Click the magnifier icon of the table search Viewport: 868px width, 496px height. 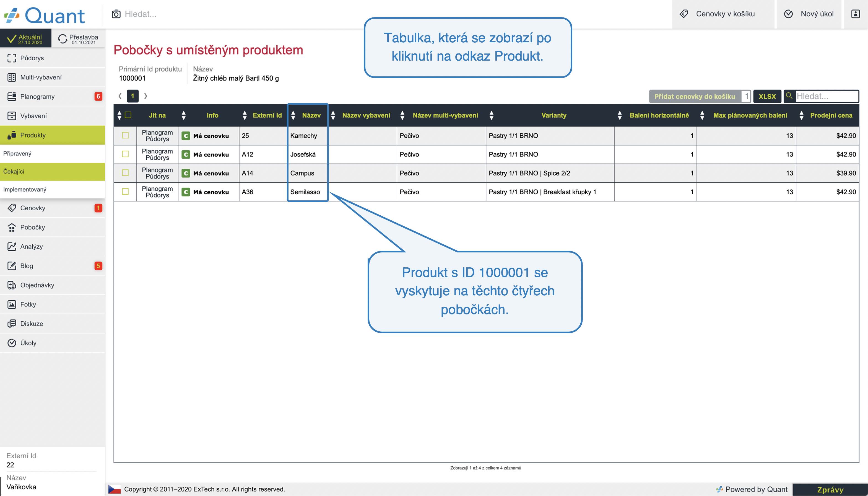click(x=789, y=96)
